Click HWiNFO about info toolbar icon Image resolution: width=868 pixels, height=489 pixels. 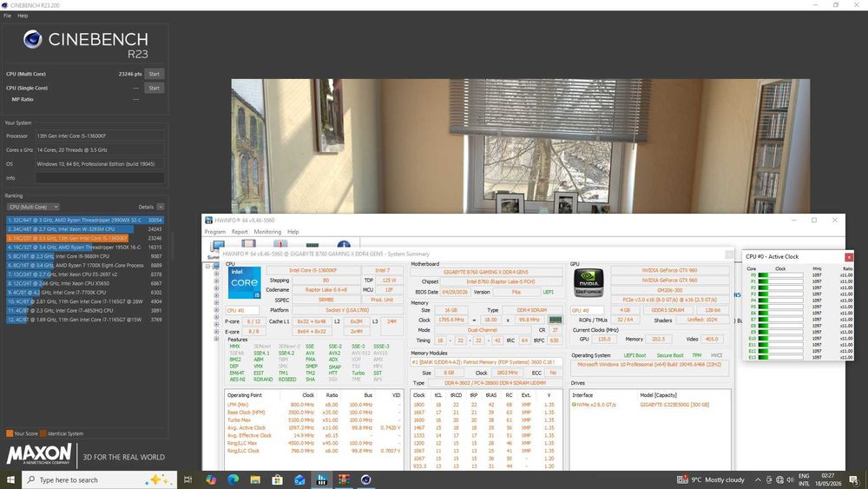344,244
